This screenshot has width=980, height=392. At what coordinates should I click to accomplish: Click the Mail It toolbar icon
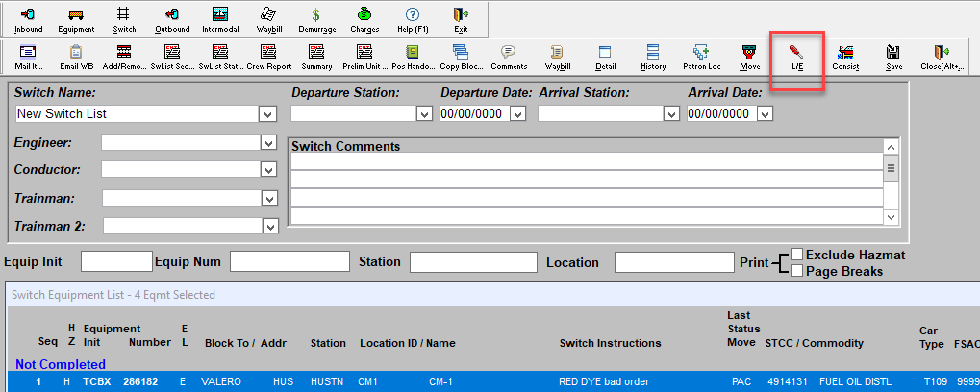[x=28, y=58]
